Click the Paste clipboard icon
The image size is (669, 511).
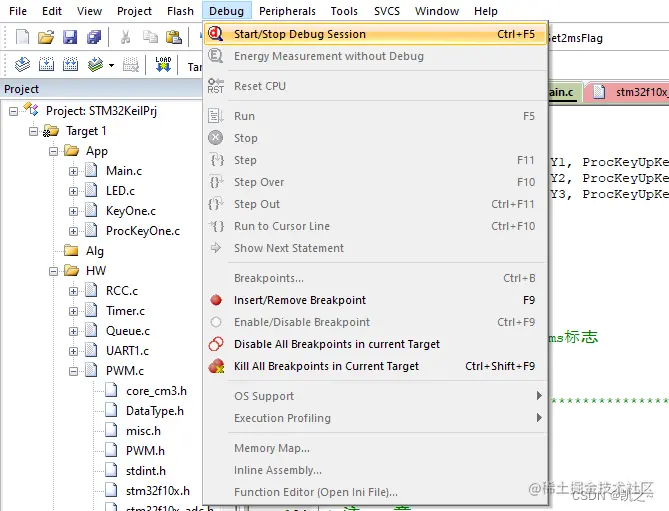[x=174, y=37]
